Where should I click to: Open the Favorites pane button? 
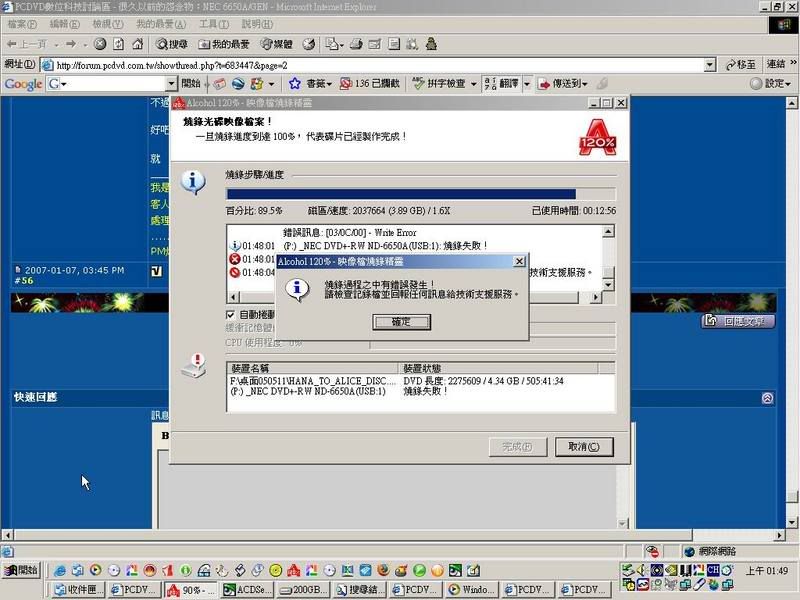point(223,44)
